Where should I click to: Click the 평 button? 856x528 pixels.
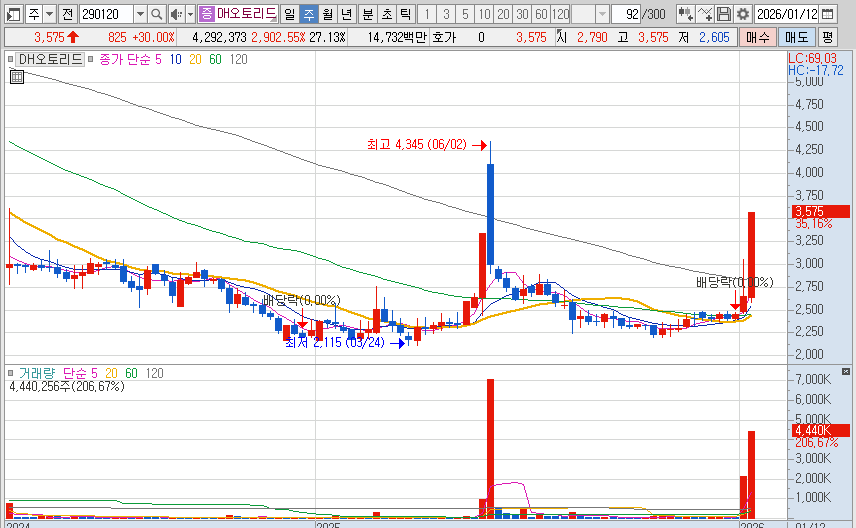coord(828,37)
